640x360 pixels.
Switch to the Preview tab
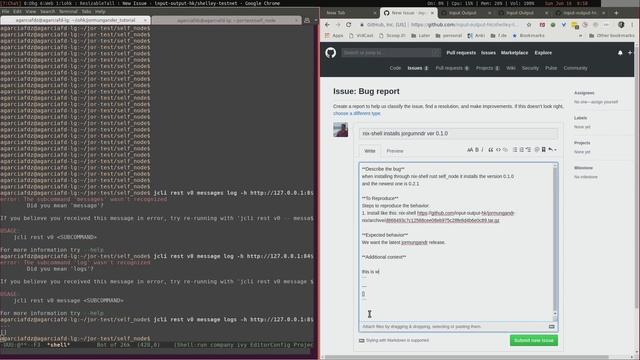tap(395, 151)
